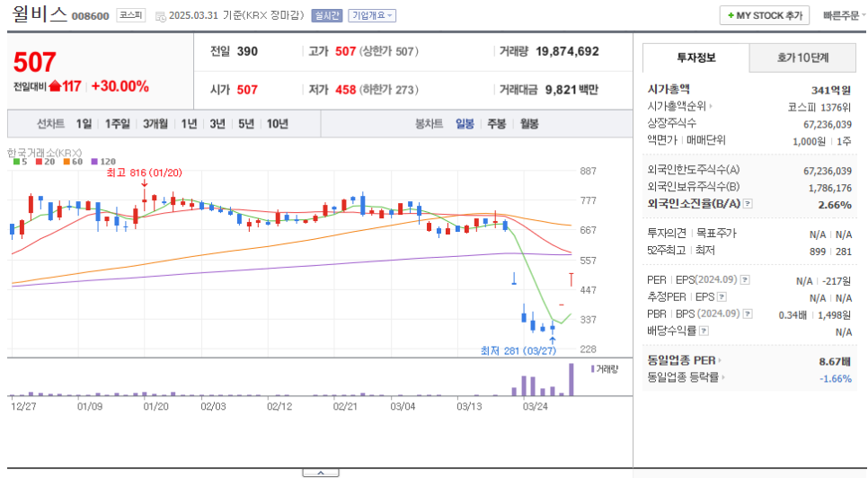The image size is (868, 478).
Task: Click the 최고 816 (01/20) chart marker
Action: tap(144, 173)
